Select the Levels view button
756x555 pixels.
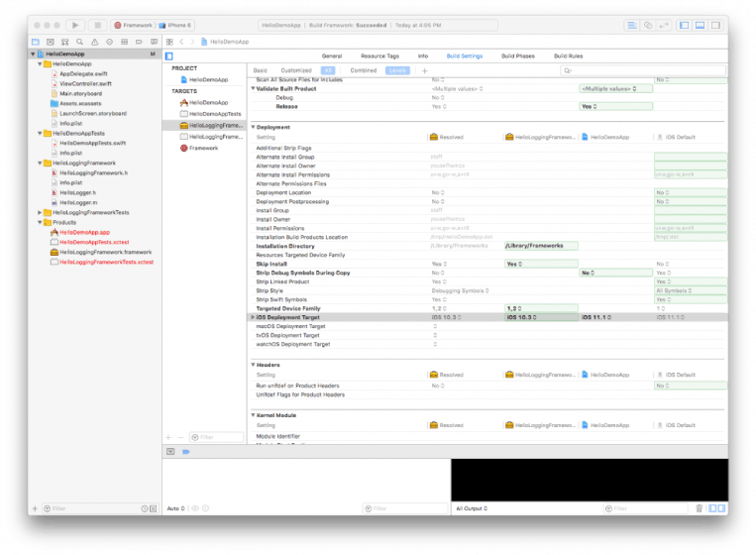[x=397, y=71]
